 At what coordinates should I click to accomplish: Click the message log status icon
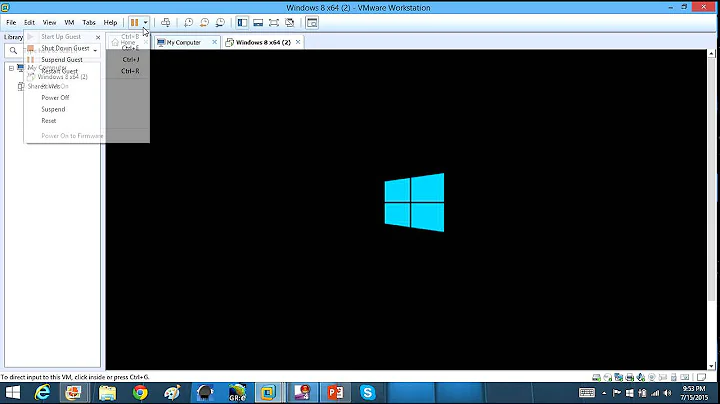701,377
